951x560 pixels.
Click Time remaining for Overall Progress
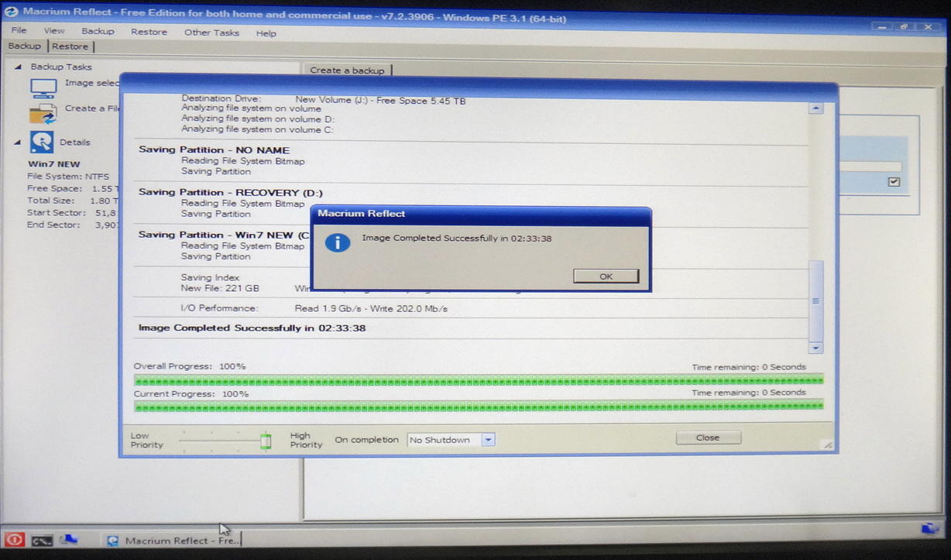click(748, 367)
